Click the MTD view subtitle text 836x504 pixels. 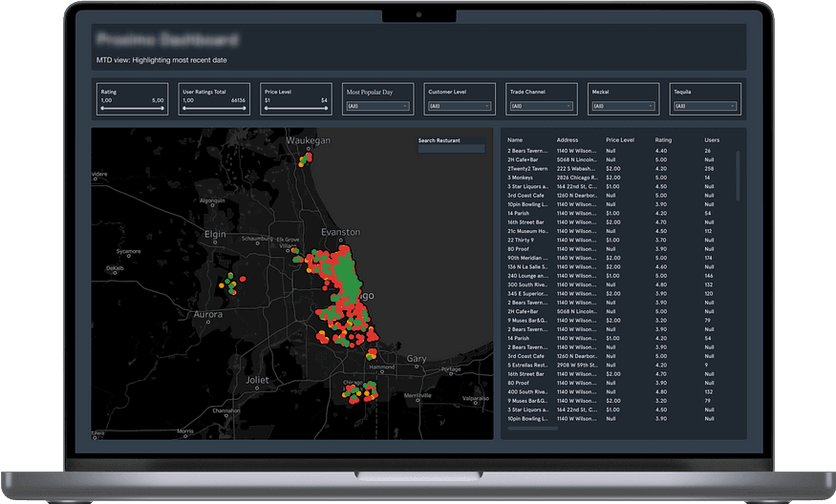point(161,60)
